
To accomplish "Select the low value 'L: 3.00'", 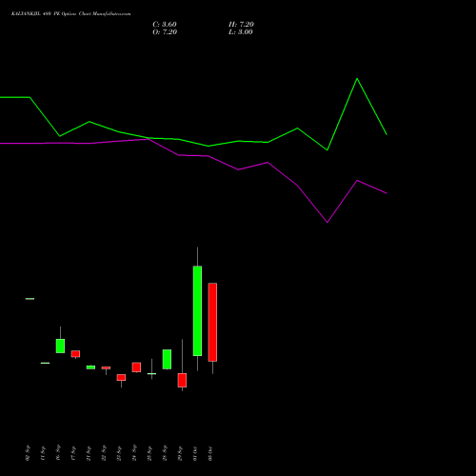I will [241, 32].
